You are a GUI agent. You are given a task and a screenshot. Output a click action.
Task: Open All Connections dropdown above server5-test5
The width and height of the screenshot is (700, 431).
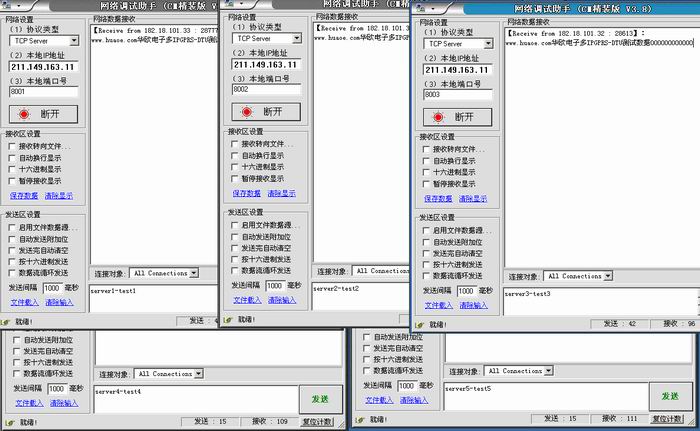[545, 371]
